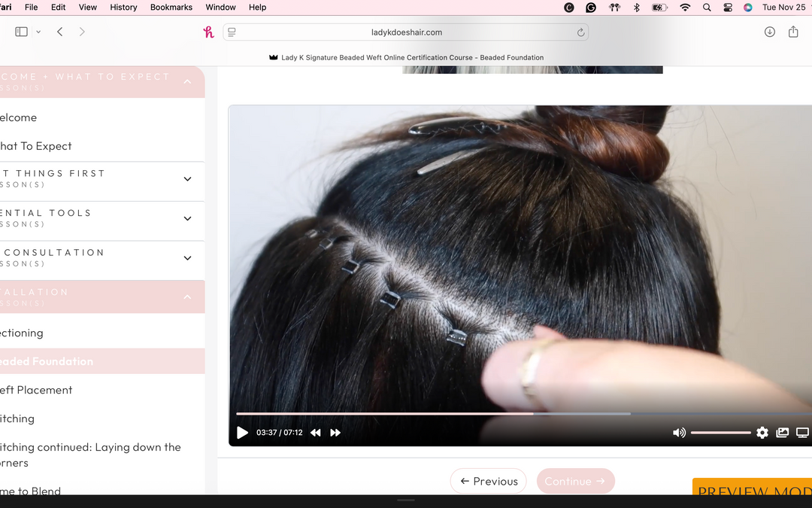812x508 pixels.
Task: Expand the Essential Tools lessons section
Action: (187, 218)
